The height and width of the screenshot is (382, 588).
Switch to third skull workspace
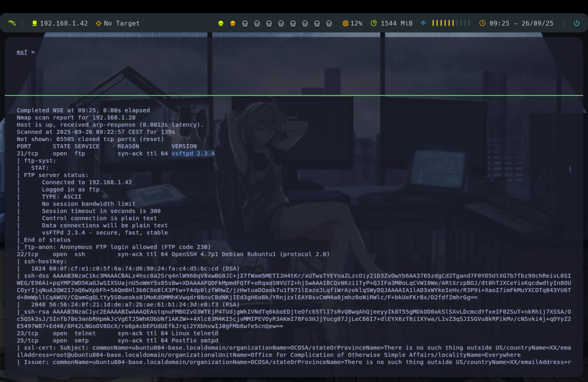[x=245, y=23]
